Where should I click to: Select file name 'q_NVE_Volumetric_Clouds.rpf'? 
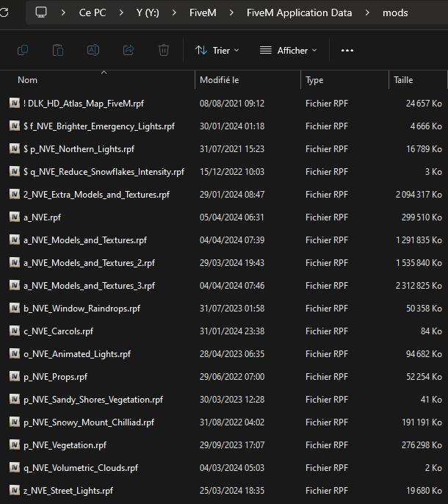[x=81, y=468]
